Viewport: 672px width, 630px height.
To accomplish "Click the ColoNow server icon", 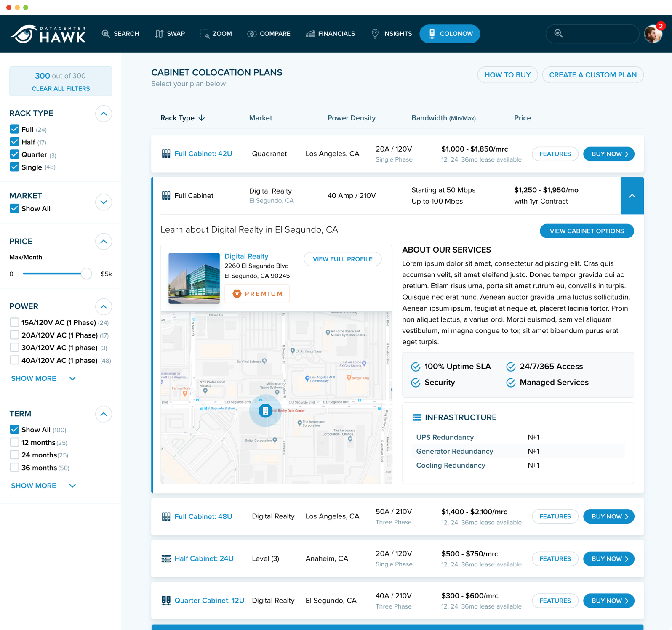I will (x=432, y=34).
